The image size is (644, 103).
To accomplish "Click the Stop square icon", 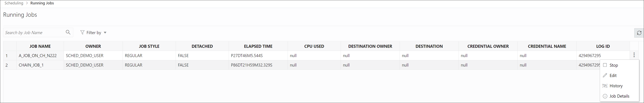I will 605,65.
